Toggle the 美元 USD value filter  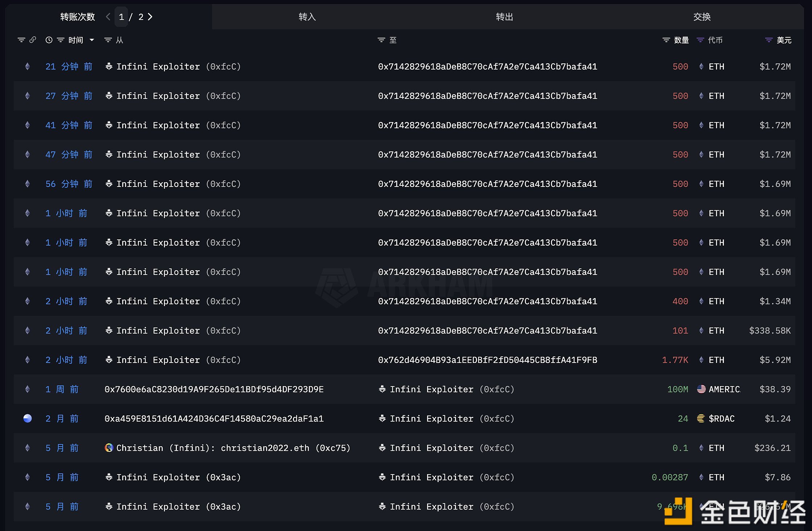(768, 40)
